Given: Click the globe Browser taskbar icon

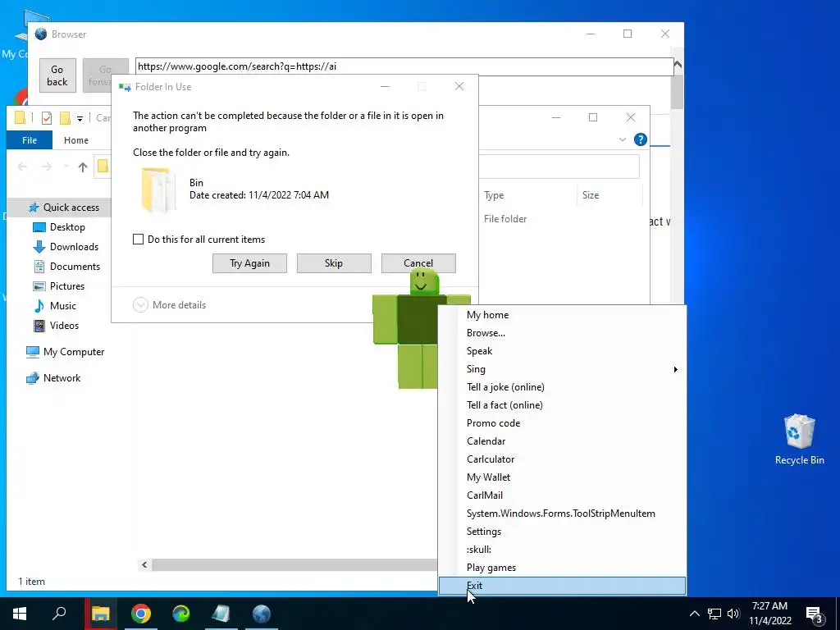Looking at the screenshot, I should [x=262, y=614].
